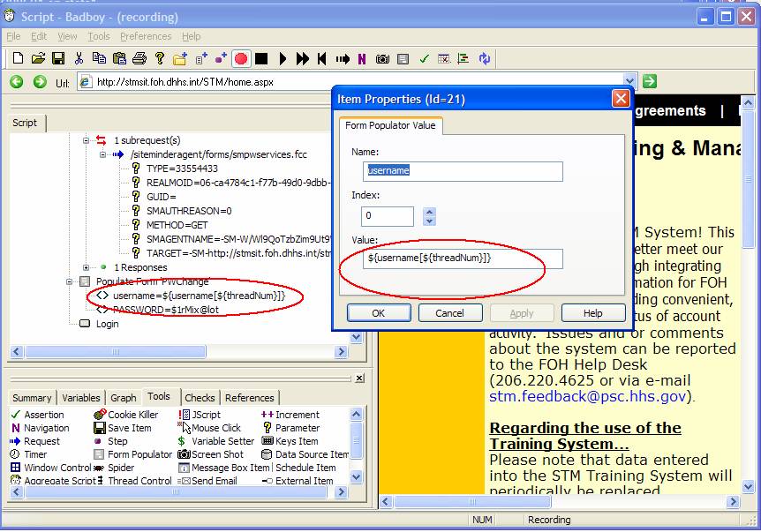761x532 pixels.
Task: Click the stm.feedback@psc.hhs.gov email link
Action: (x=590, y=397)
